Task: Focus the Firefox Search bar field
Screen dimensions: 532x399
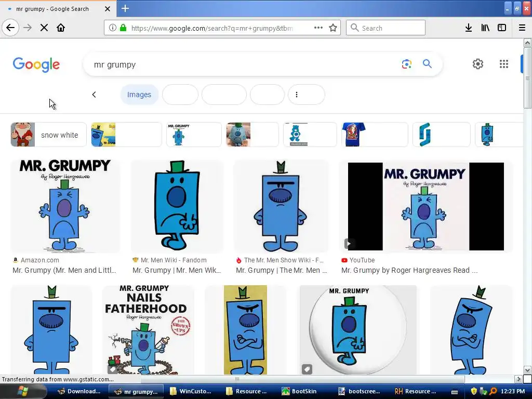Action: click(386, 28)
